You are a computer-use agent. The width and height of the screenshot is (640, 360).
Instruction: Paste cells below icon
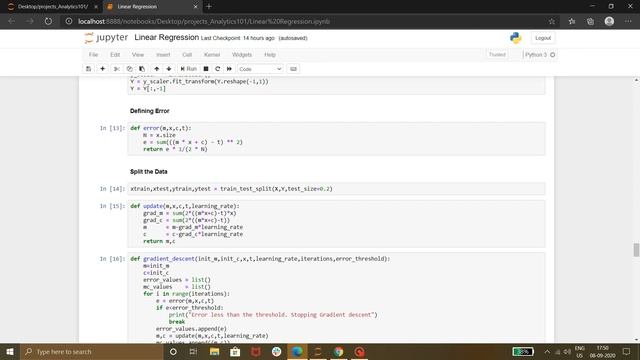tap(142, 69)
